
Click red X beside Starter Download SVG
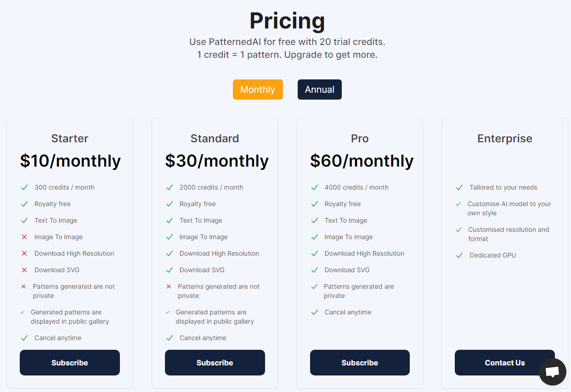point(24,270)
